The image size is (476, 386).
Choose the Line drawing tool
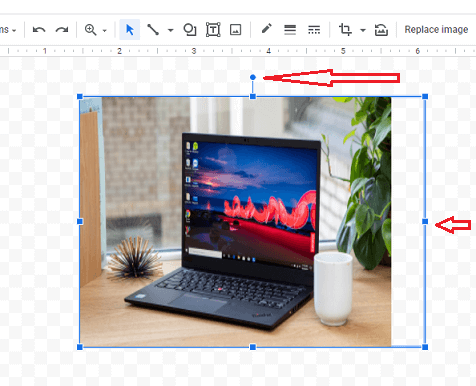153,30
